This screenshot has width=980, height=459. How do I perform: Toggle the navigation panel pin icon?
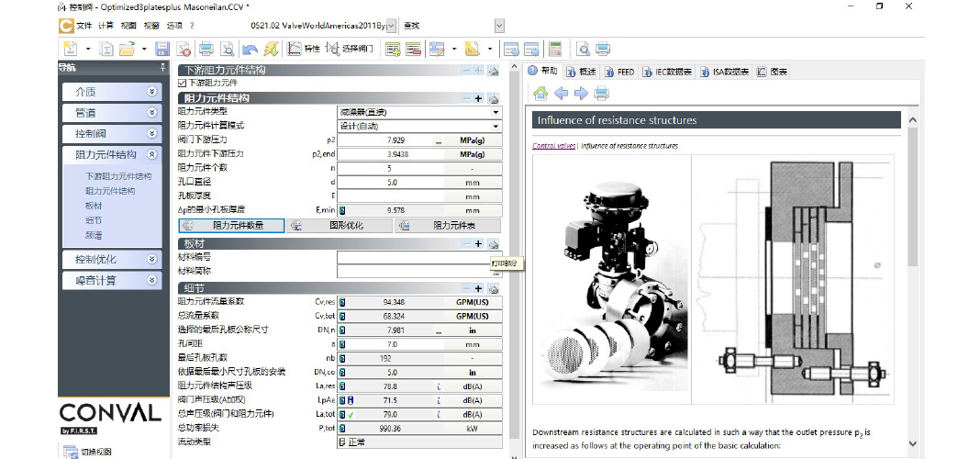point(163,68)
